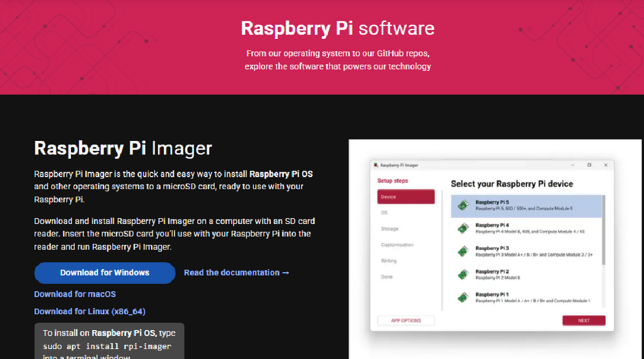This screenshot has width=644, height=359.
Task: Click the Raspberry Pi Imager title bar logo
Action: (x=376, y=165)
